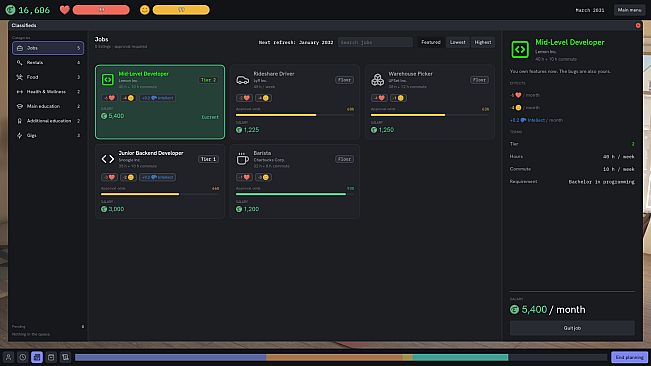Select the highlighted classifieds icon in bottom bar
The width and height of the screenshot is (651, 366).
click(x=37, y=357)
